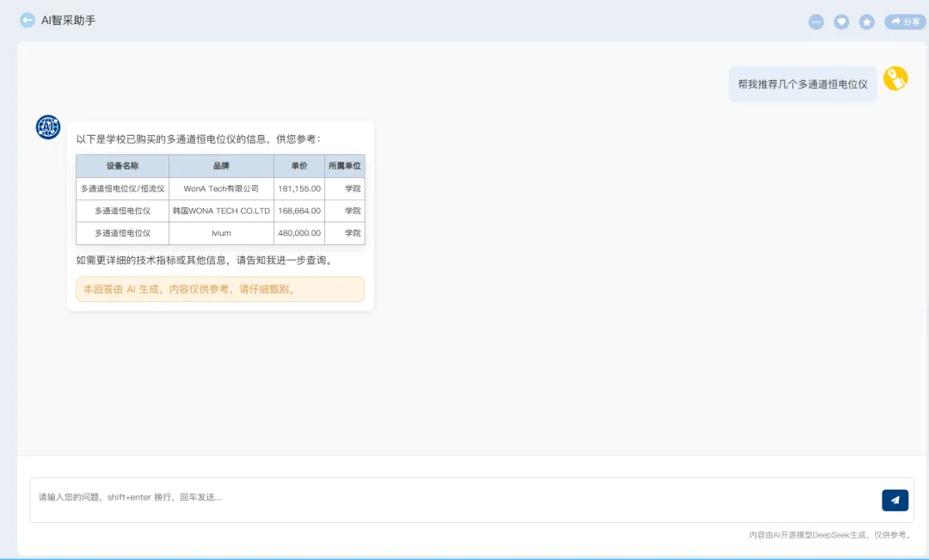
Task: Select the price 480,000.00 cell
Action: (x=299, y=233)
